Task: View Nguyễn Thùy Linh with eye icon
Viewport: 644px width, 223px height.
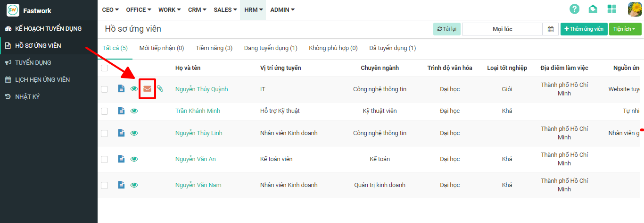Action: 134,133
